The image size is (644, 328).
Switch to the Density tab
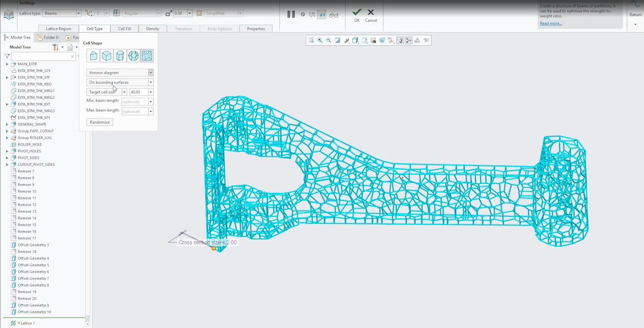(x=153, y=29)
